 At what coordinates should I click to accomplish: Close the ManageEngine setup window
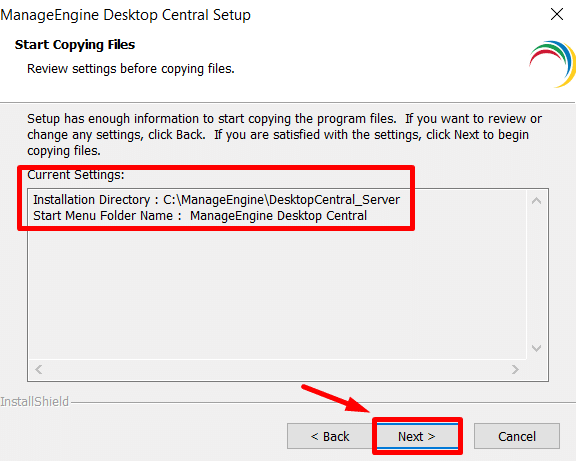pos(557,14)
